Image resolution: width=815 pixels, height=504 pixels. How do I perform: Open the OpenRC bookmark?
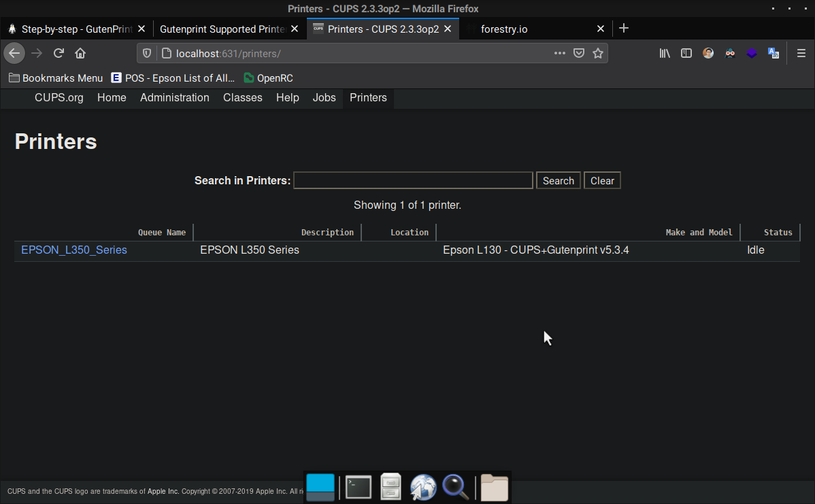tap(268, 78)
